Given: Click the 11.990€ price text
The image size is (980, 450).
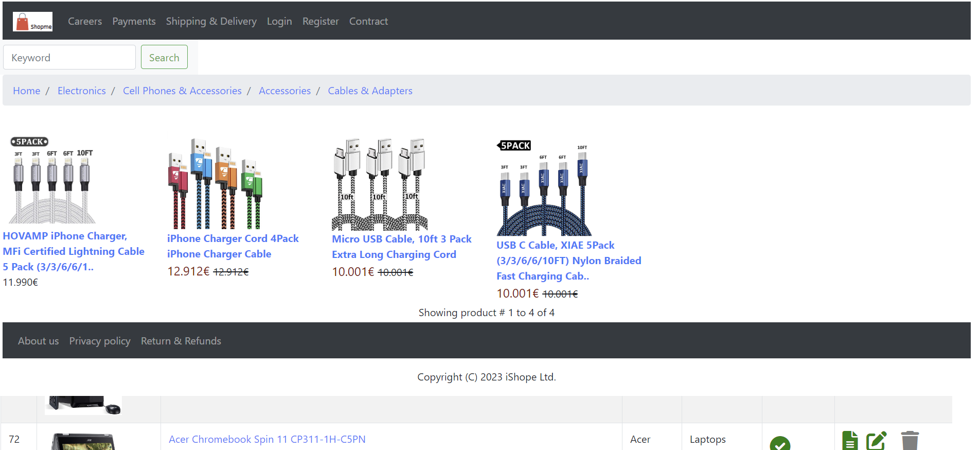Looking at the screenshot, I should point(21,282).
